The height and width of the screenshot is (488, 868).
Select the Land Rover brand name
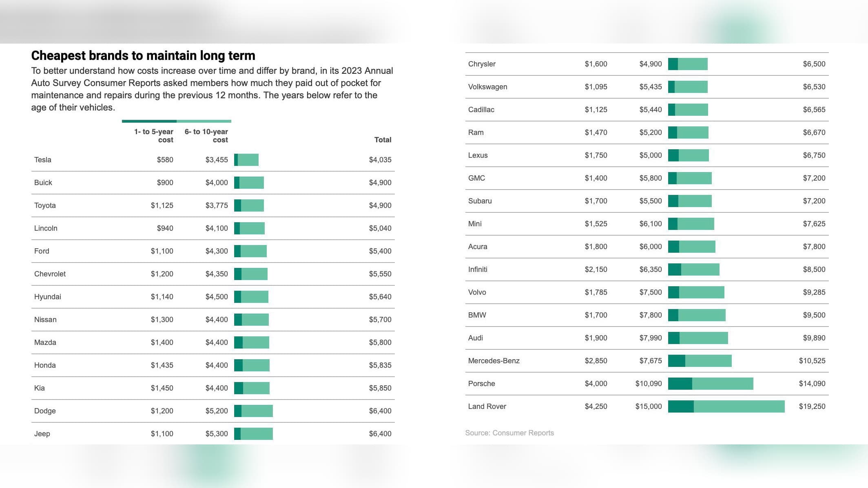487,406
